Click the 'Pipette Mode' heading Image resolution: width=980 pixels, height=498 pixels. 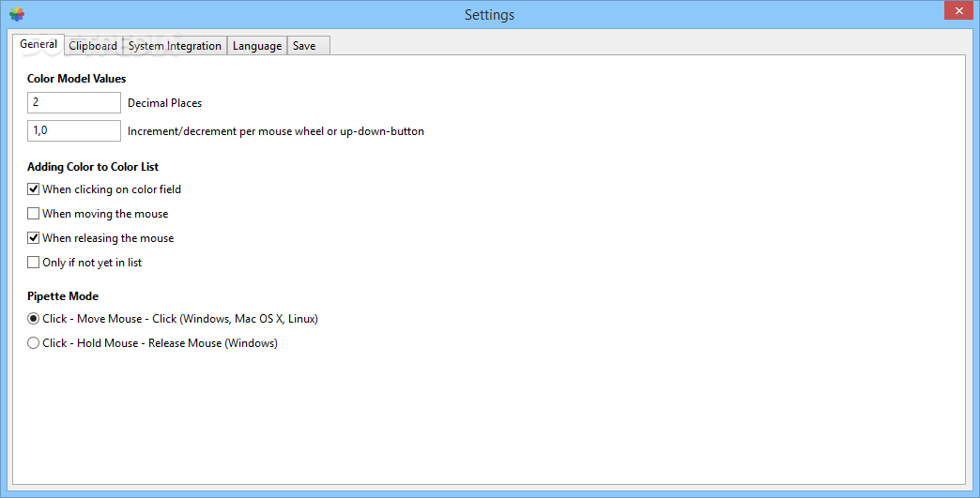pyautogui.click(x=63, y=296)
